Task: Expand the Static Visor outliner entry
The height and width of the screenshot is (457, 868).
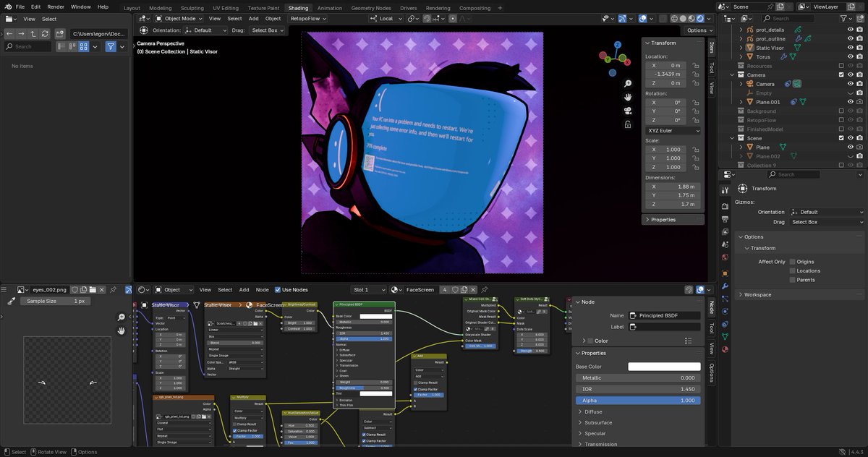Action: pos(741,48)
